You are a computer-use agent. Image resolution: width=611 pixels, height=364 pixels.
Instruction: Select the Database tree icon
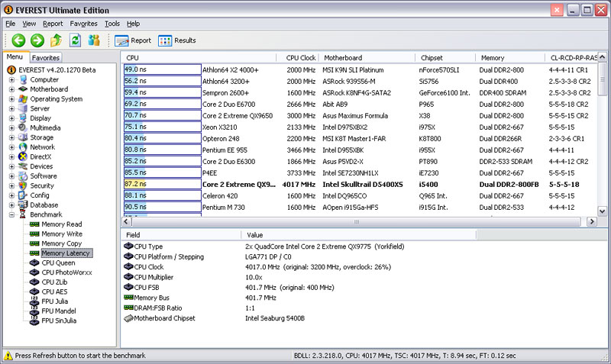pos(24,205)
